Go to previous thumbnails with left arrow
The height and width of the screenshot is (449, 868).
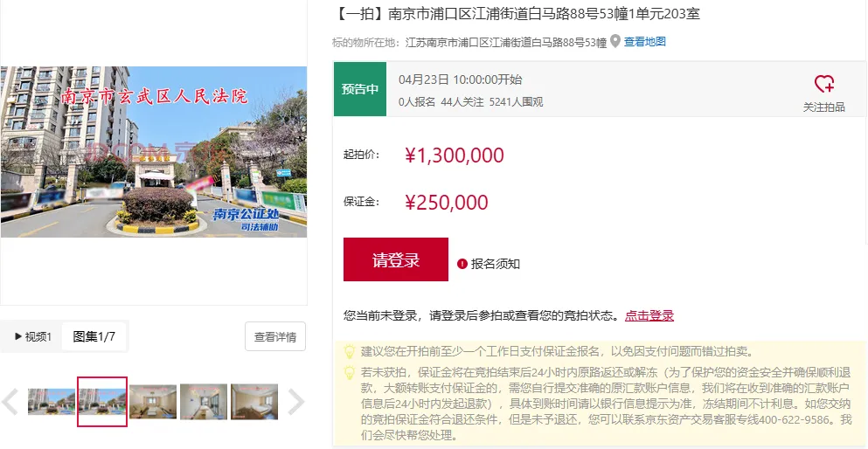click(x=10, y=402)
